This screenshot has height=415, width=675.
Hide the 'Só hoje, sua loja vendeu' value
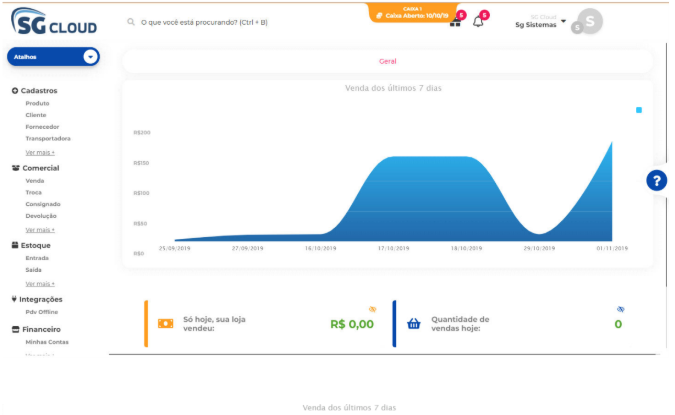[x=372, y=309]
